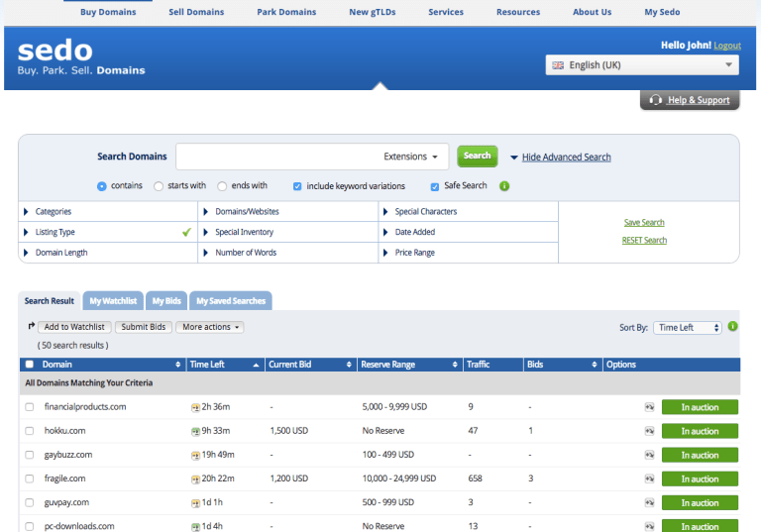Click the auction icon next to 9h 33m
The width and height of the screenshot is (761, 532).
coord(195,432)
